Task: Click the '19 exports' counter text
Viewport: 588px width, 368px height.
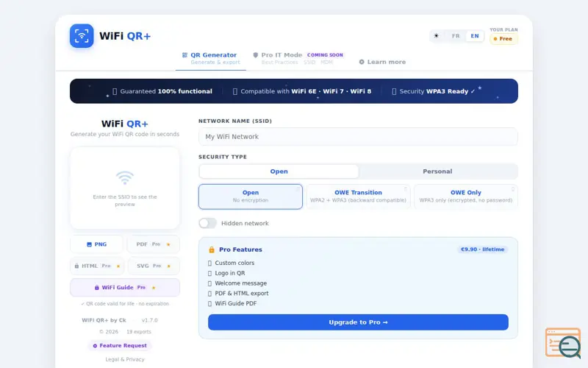Action: (x=139, y=332)
